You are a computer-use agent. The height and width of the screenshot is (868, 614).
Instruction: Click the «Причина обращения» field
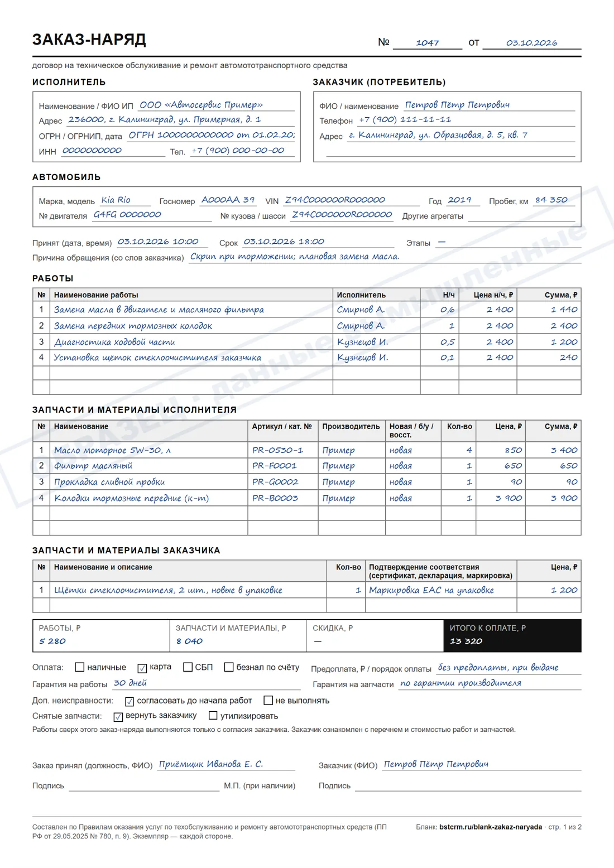click(x=385, y=257)
